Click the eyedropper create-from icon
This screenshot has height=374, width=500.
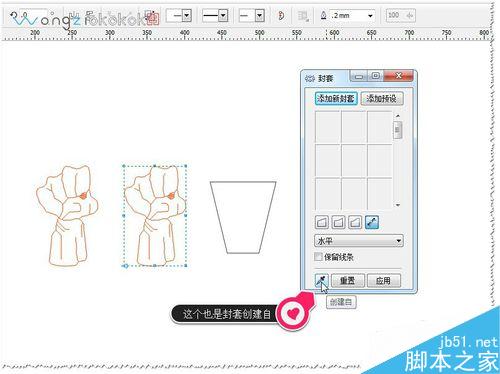pyautogui.click(x=322, y=280)
